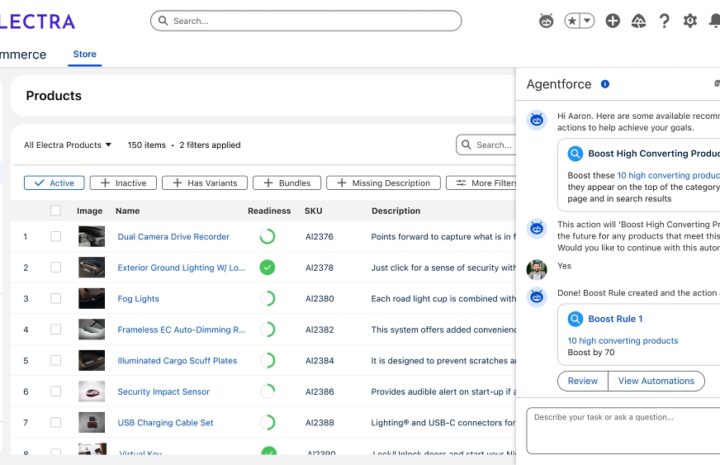Check the USB Charging Cable Set row
Screen dimensions: 720x465
click(56, 422)
